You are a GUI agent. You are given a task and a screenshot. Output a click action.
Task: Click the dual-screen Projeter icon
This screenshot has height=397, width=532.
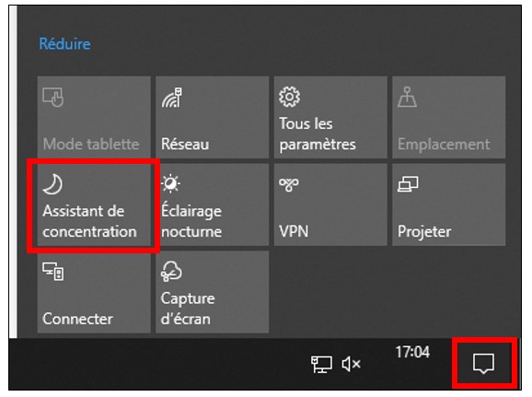pyautogui.click(x=408, y=184)
